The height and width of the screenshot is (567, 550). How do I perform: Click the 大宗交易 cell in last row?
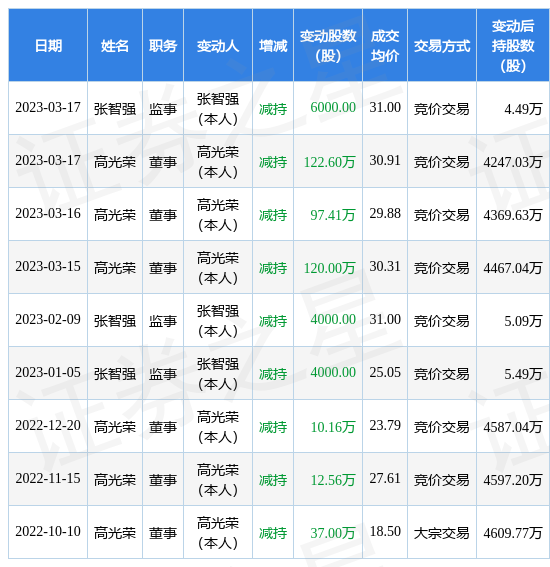[x=442, y=533]
